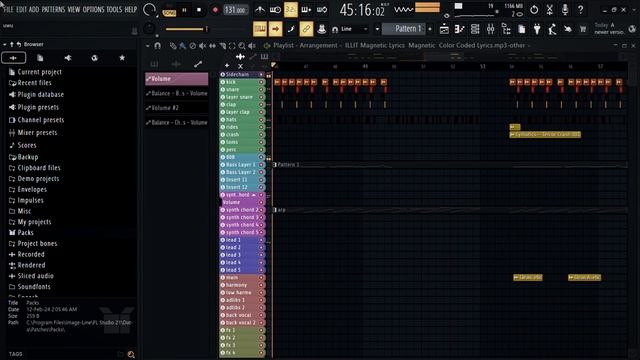The width and height of the screenshot is (640, 360).
Task: Click the red record button
Action: 215,10
